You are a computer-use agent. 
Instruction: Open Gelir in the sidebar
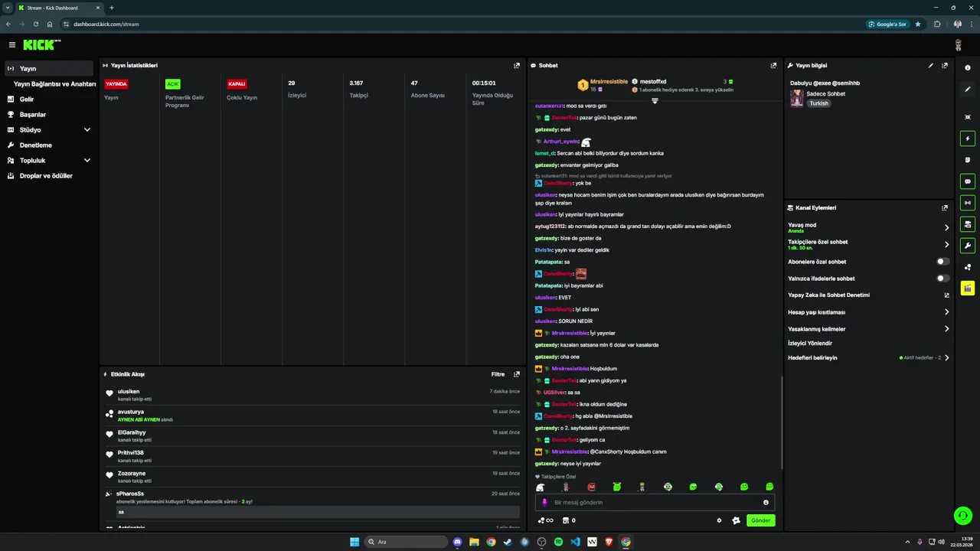tap(49, 99)
